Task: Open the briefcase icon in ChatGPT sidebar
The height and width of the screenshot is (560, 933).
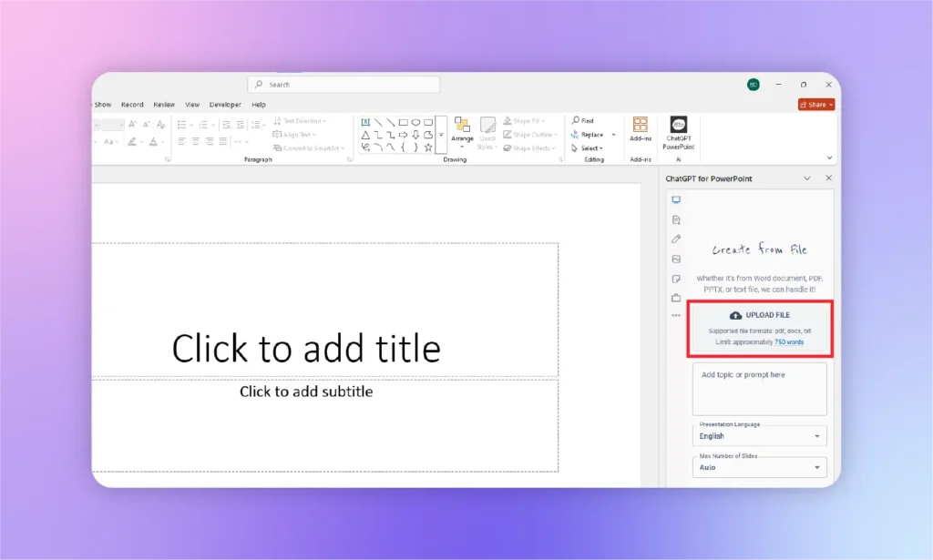Action: tap(676, 298)
